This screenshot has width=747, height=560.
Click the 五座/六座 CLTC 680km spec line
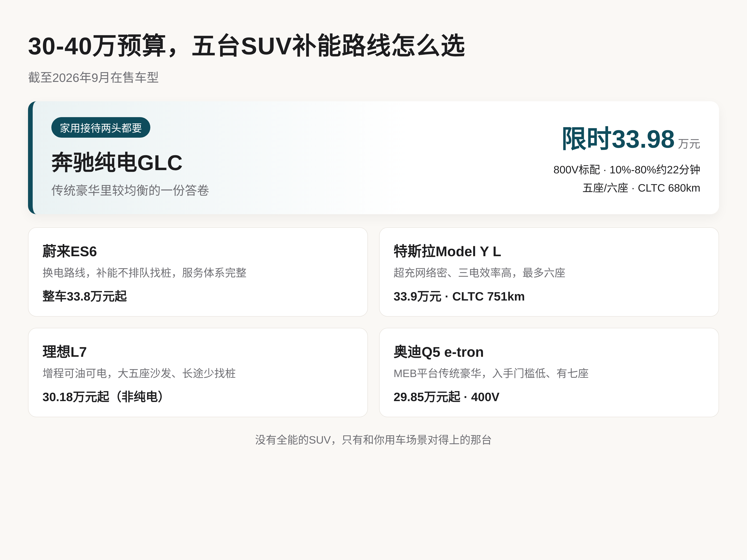point(641,188)
